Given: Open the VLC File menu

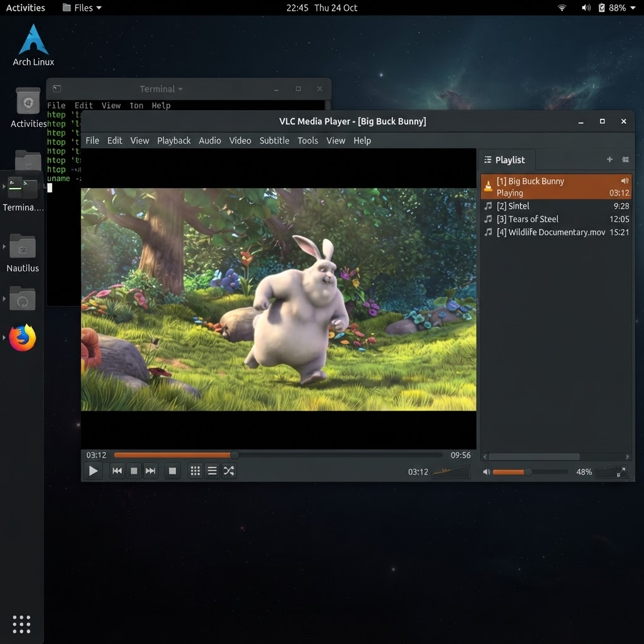Looking at the screenshot, I should pos(92,140).
